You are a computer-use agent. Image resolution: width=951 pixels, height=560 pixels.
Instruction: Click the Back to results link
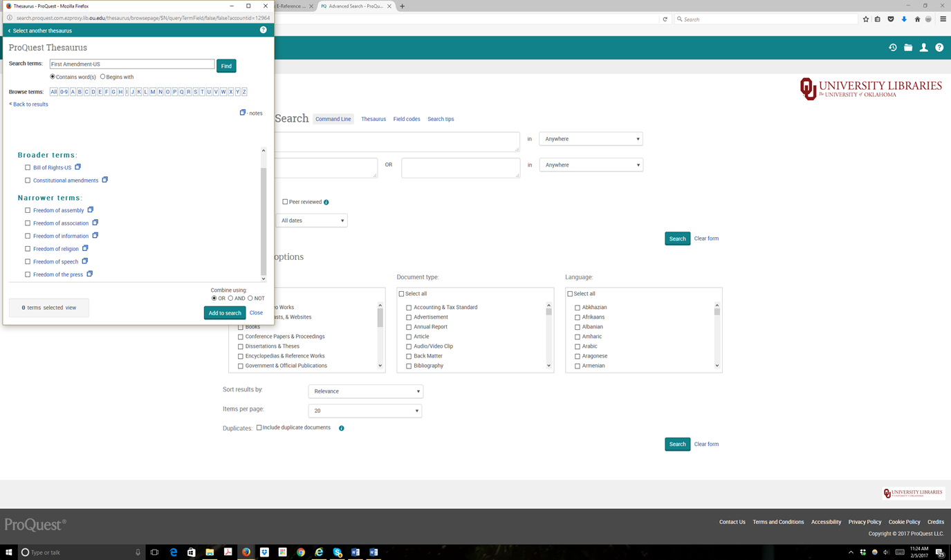click(30, 104)
